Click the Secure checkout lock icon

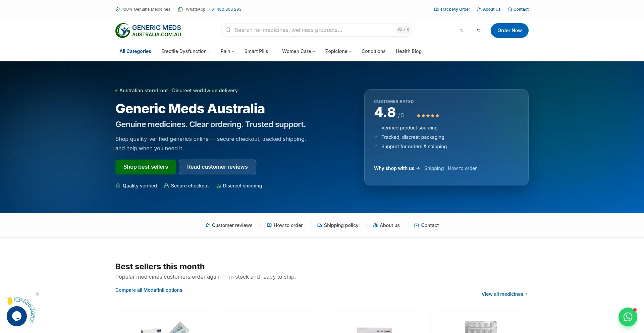click(x=166, y=186)
